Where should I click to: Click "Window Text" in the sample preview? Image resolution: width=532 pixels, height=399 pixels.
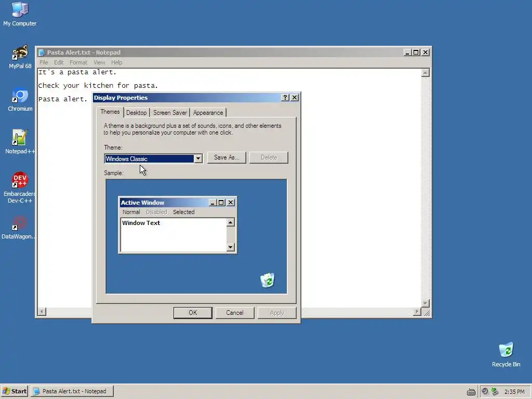click(141, 223)
